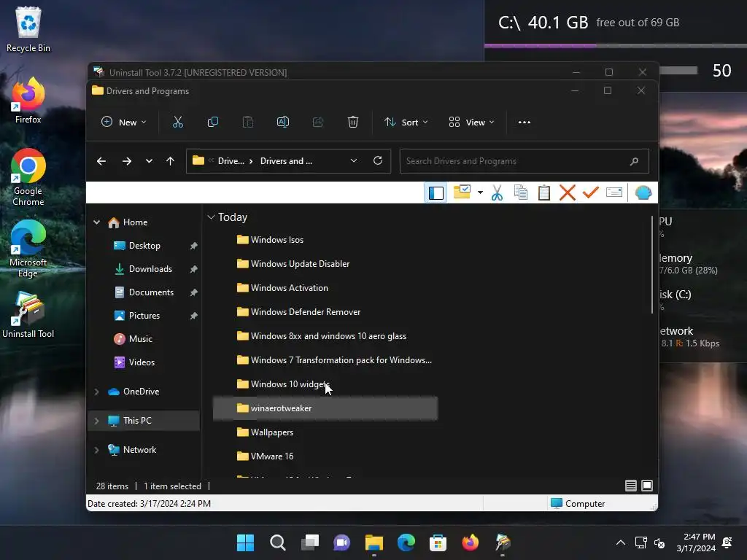Click the search magnifier icon in search box
This screenshot has height=560, width=747.
(x=634, y=161)
